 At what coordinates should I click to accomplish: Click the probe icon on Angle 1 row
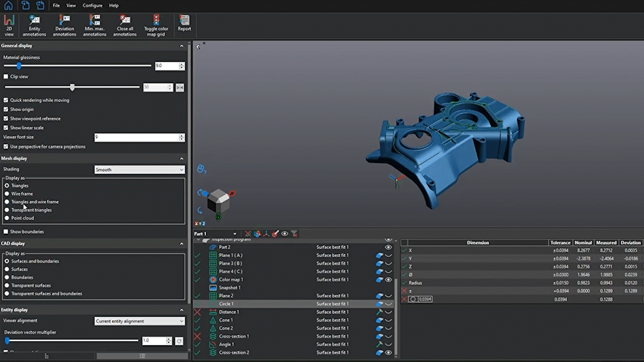coord(380,344)
